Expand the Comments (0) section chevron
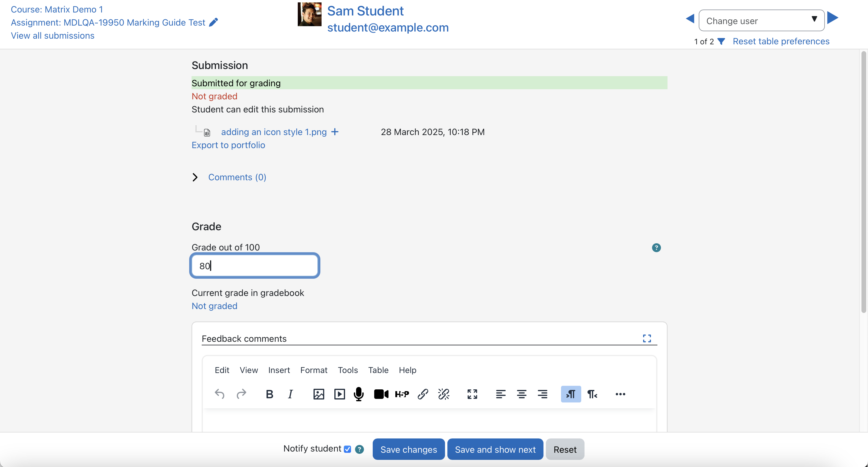The image size is (868, 467). (195, 177)
